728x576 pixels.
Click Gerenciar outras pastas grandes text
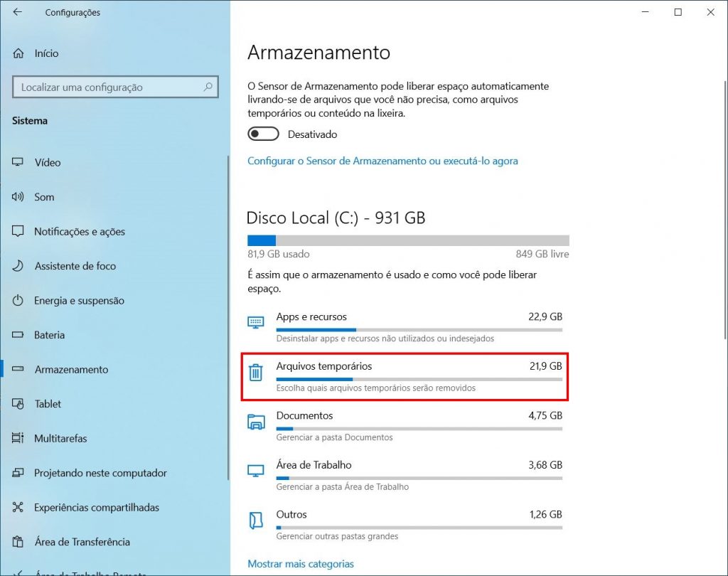click(x=337, y=536)
